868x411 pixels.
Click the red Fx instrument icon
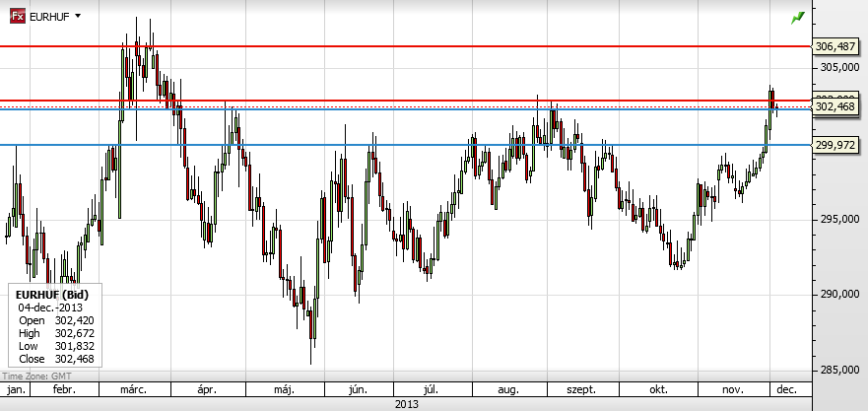[x=18, y=17]
